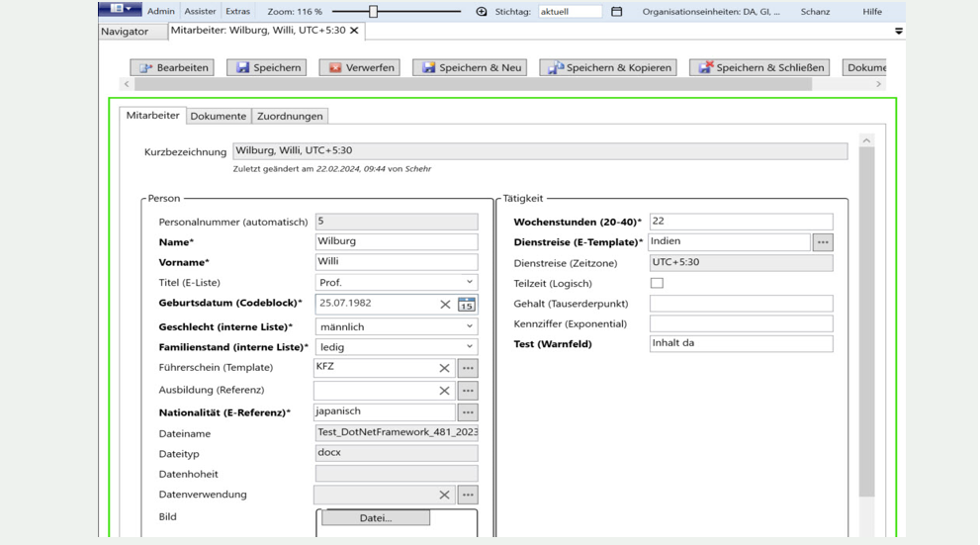Click the zoom slider handle
The image size is (980, 545).
point(373,12)
